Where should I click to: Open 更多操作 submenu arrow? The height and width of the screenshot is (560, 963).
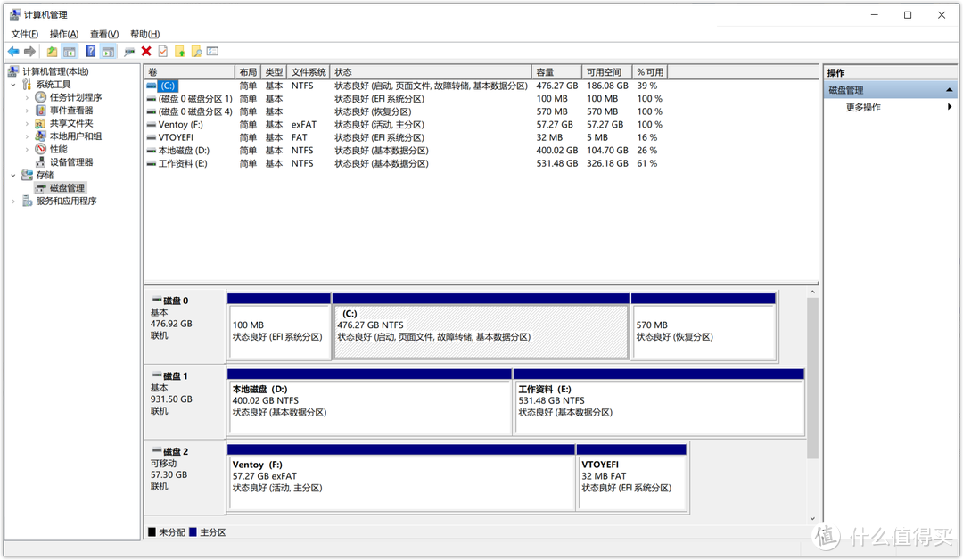pyautogui.click(x=949, y=104)
